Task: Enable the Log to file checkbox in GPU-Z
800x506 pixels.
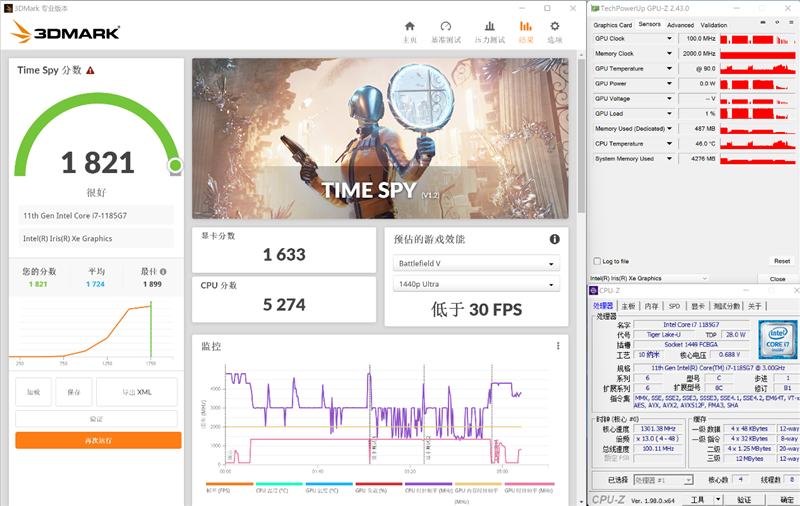Action: pyautogui.click(x=597, y=261)
